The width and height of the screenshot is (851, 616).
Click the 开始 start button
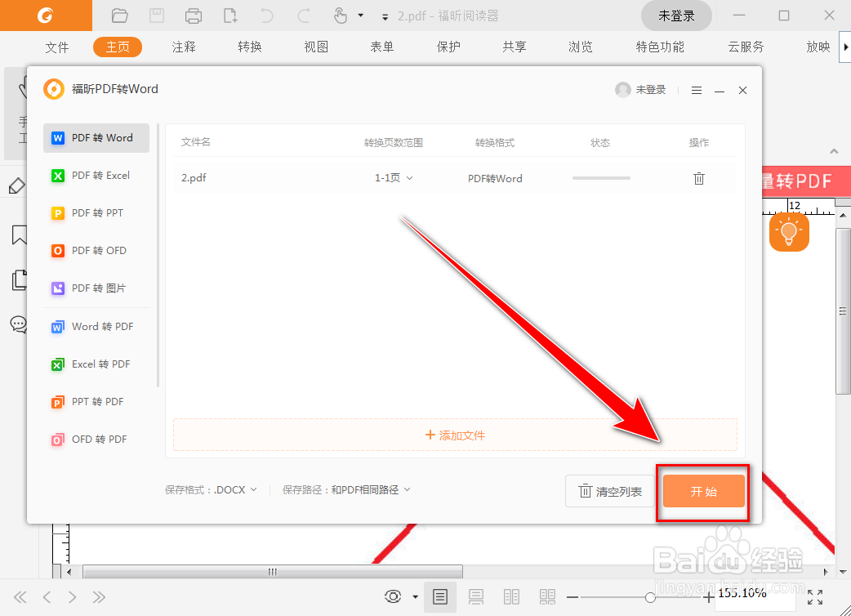(703, 491)
